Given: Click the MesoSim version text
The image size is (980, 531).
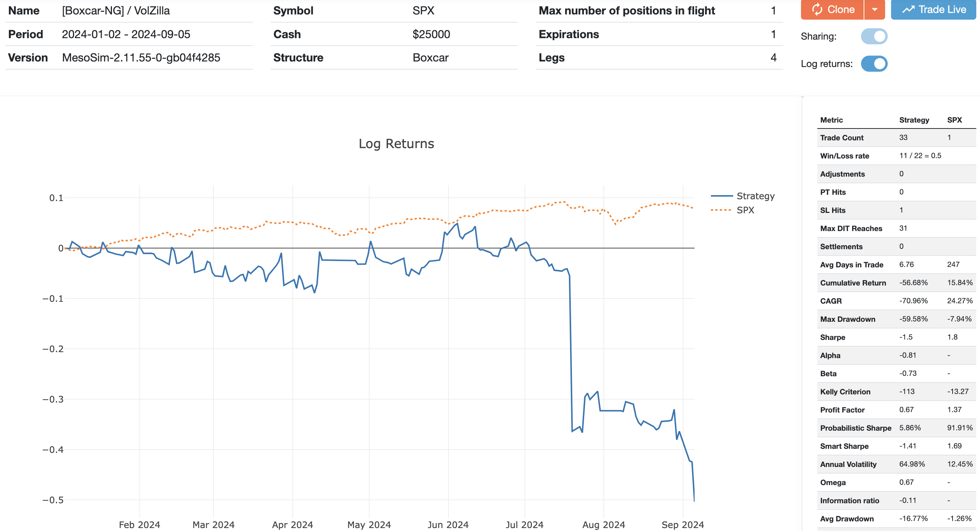Looking at the screenshot, I should pos(141,58).
